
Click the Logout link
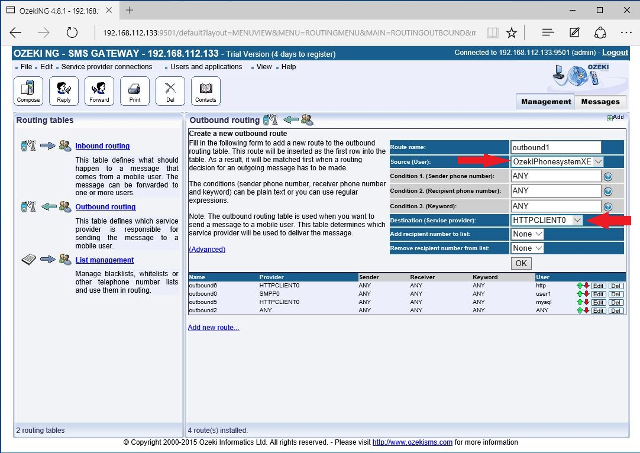coord(615,53)
